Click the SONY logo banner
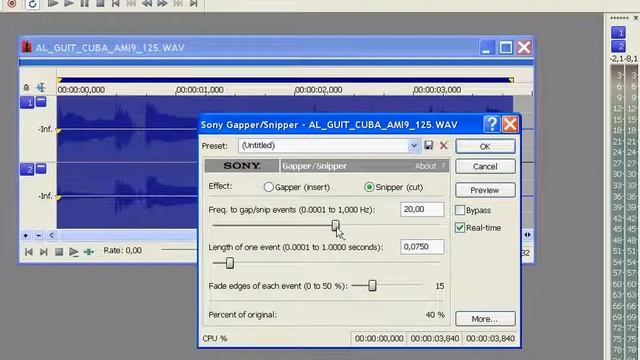 pyautogui.click(x=242, y=166)
